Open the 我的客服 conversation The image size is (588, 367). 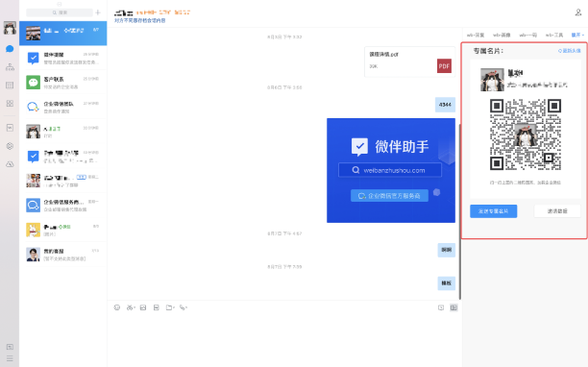(63, 255)
